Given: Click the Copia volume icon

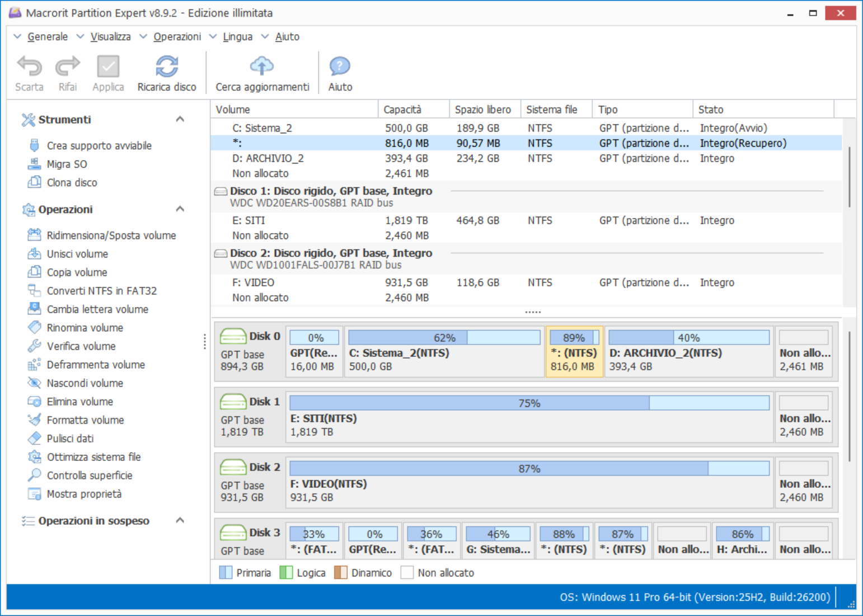Looking at the screenshot, I should tap(34, 272).
